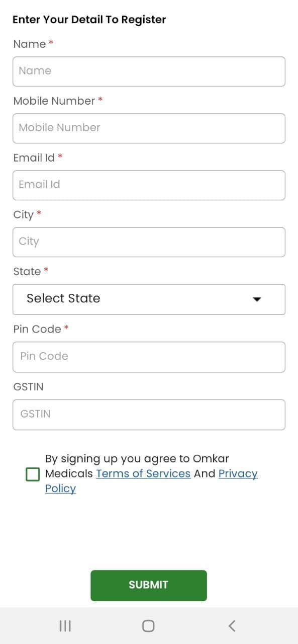Click the Email Id input field
The width and height of the screenshot is (298, 644).
tap(149, 185)
